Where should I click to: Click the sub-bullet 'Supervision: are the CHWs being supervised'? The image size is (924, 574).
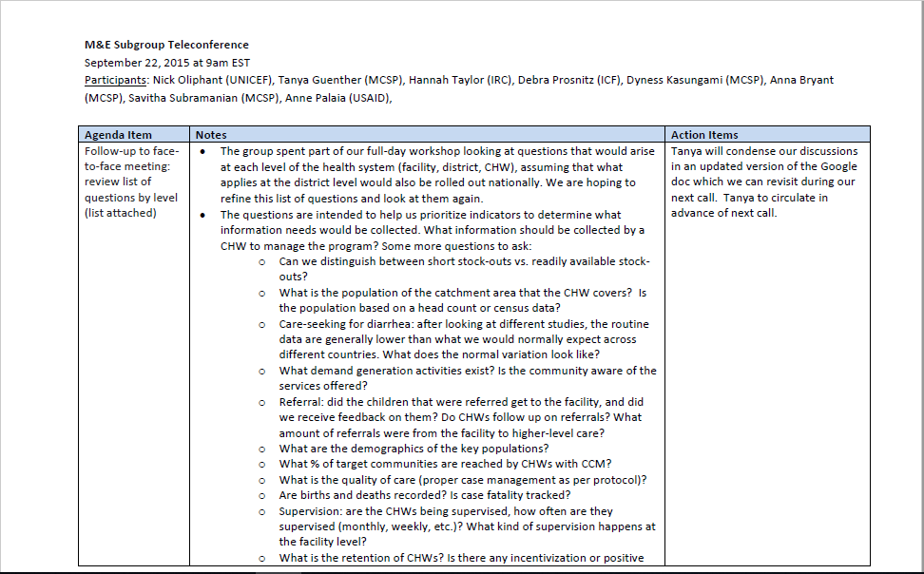coord(468,526)
